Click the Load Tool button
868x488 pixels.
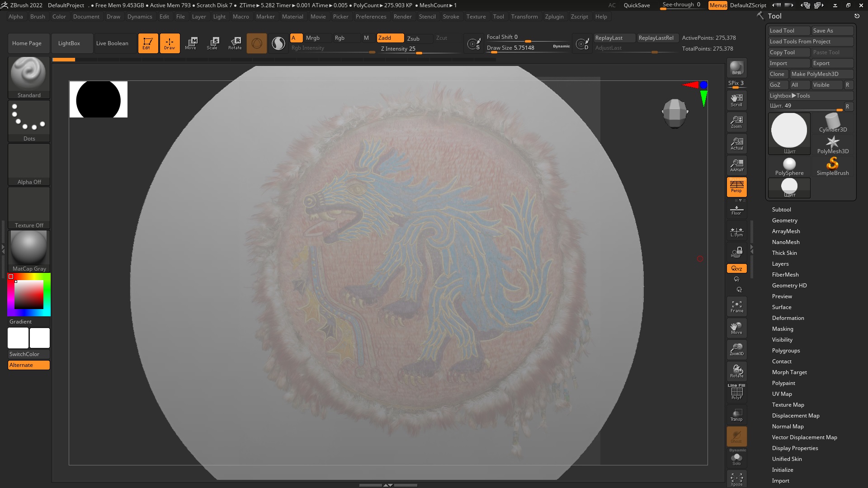(789, 31)
